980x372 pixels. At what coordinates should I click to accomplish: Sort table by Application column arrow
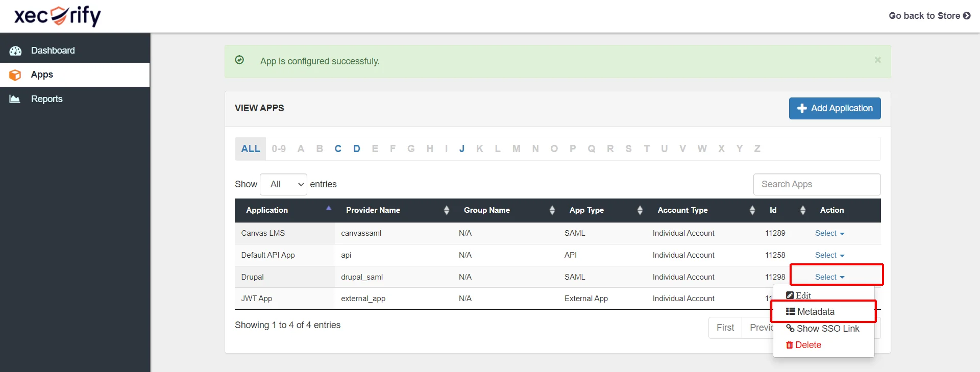pyautogui.click(x=329, y=208)
